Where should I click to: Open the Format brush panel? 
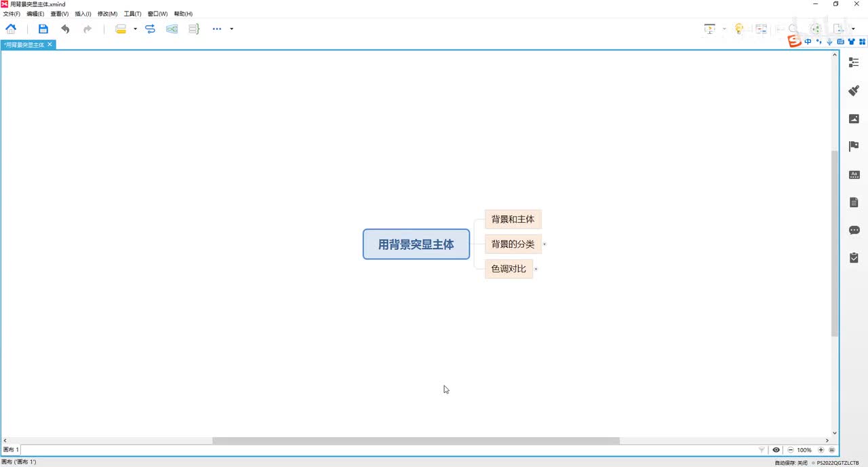854,90
